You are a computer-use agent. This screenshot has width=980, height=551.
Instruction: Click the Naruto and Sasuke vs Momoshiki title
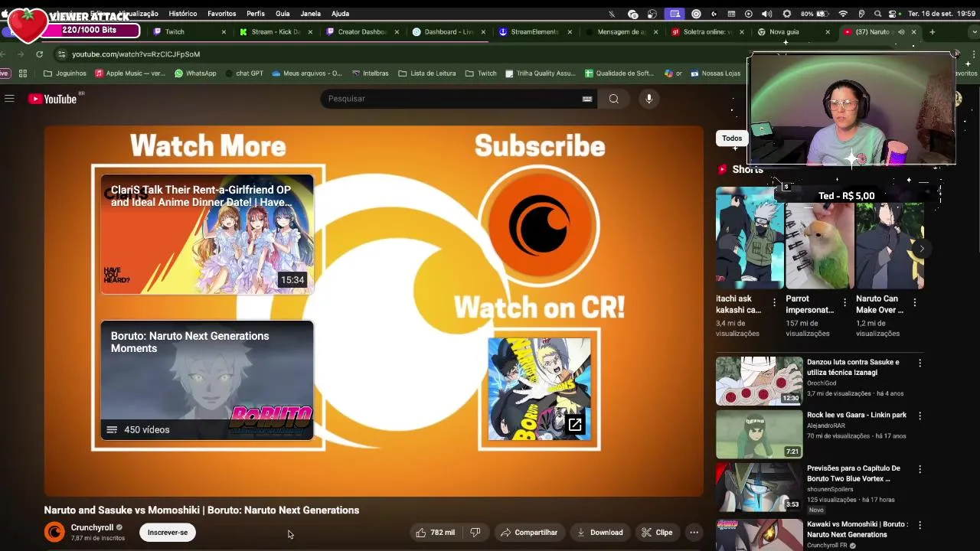coord(201,510)
